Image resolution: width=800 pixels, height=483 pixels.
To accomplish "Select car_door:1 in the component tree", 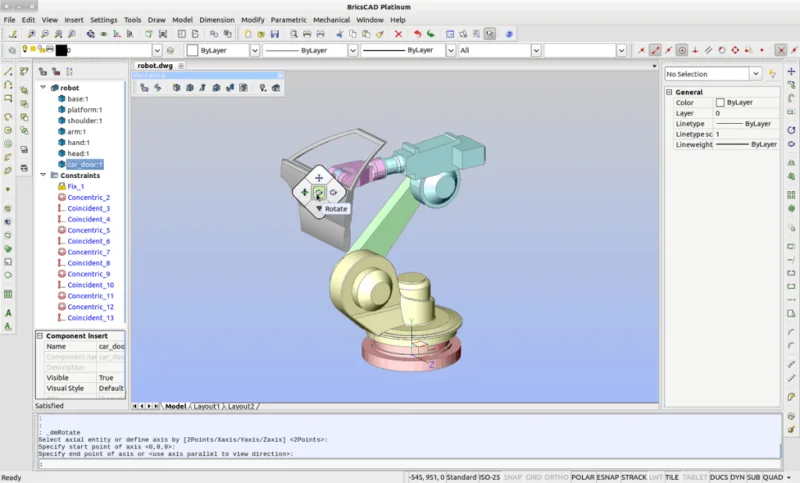I will click(85, 164).
